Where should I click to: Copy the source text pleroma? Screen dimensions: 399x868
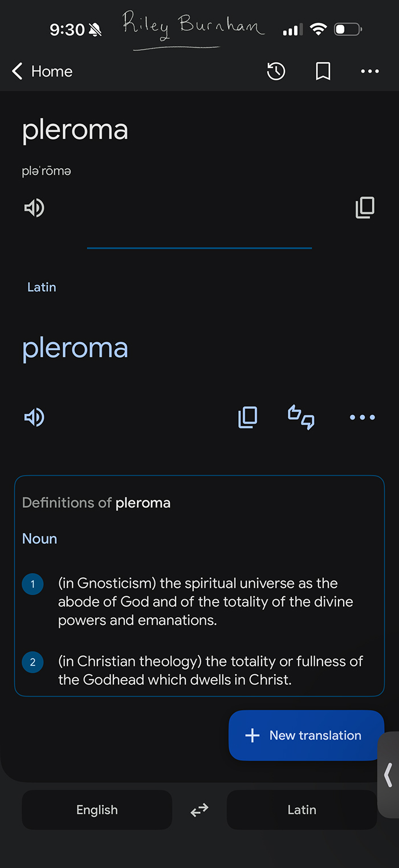coord(365,208)
